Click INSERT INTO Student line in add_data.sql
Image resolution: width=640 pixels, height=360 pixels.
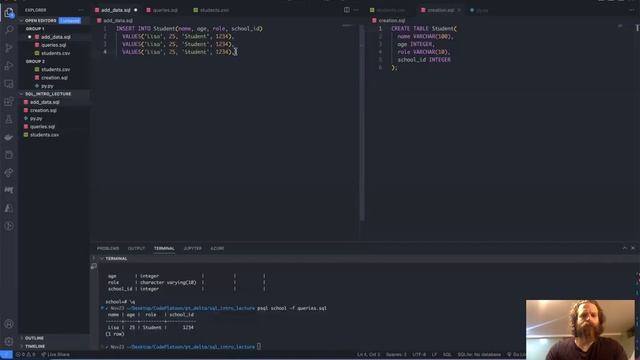189,29
